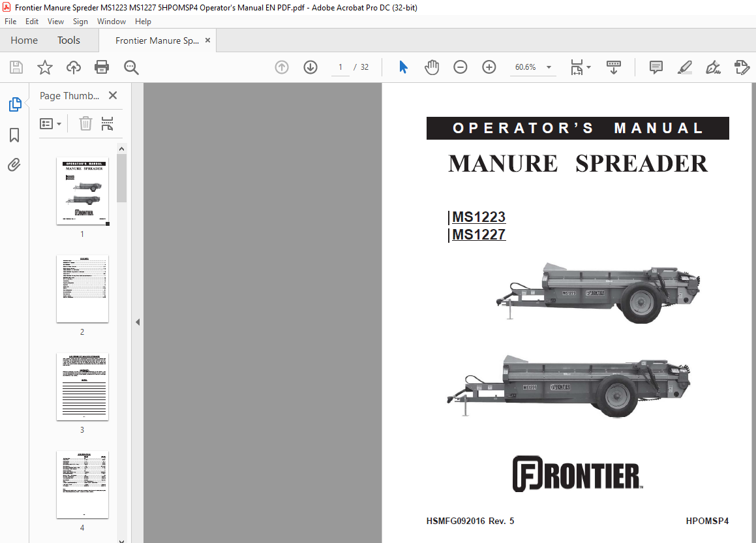Activate the selection arrow tool
This screenshot has width=756, height=543.
404,67
